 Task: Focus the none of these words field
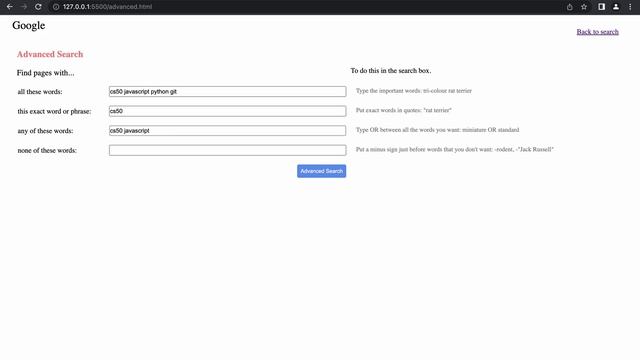point(227,150)
